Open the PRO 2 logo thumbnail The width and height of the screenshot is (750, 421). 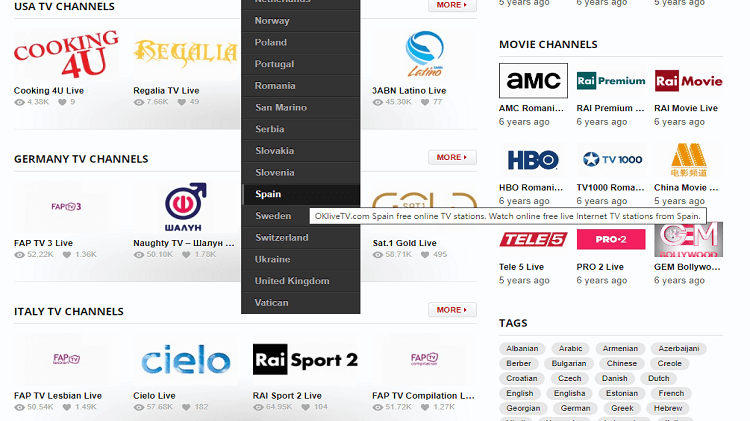point(611,239)
